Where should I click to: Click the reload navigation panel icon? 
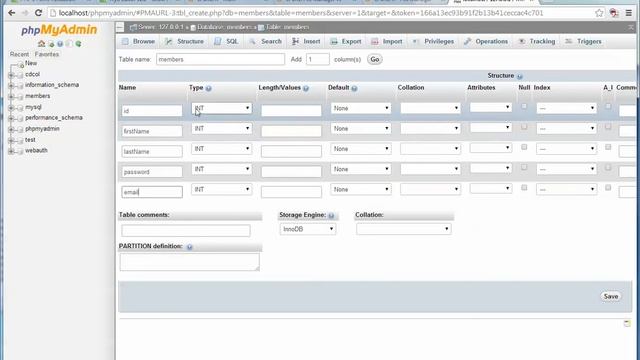78,44
